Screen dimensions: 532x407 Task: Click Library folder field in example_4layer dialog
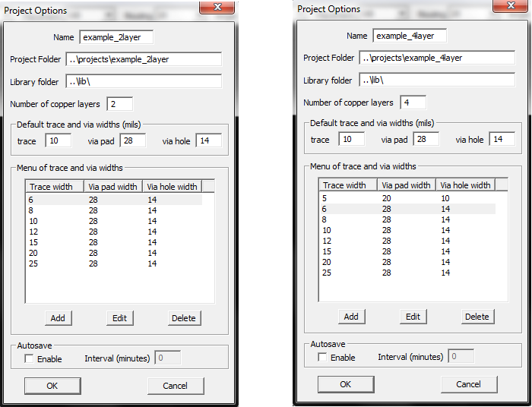[x=437, y=80]
